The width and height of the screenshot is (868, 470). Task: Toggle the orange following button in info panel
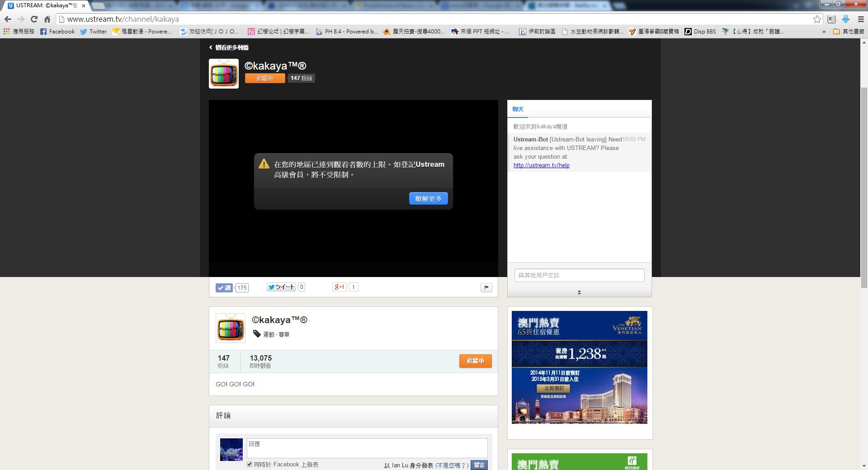pos(475,361)
